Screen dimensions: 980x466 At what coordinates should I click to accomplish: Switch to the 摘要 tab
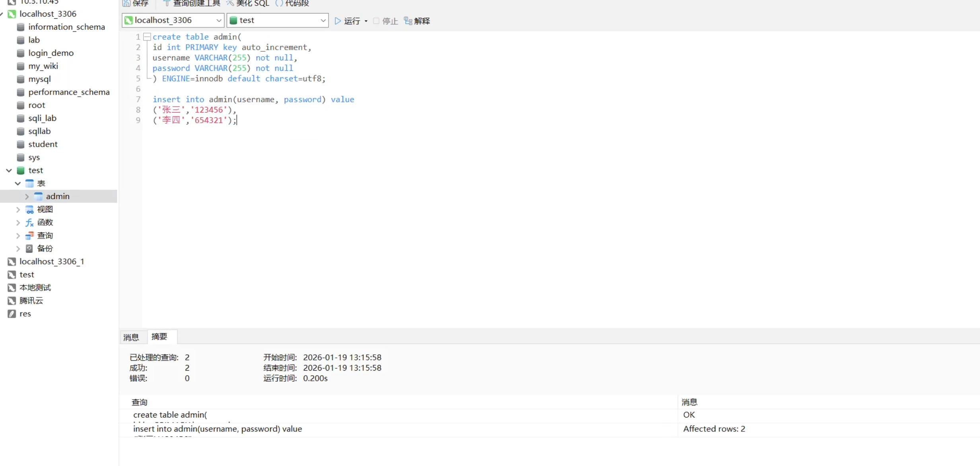(159, 336)
